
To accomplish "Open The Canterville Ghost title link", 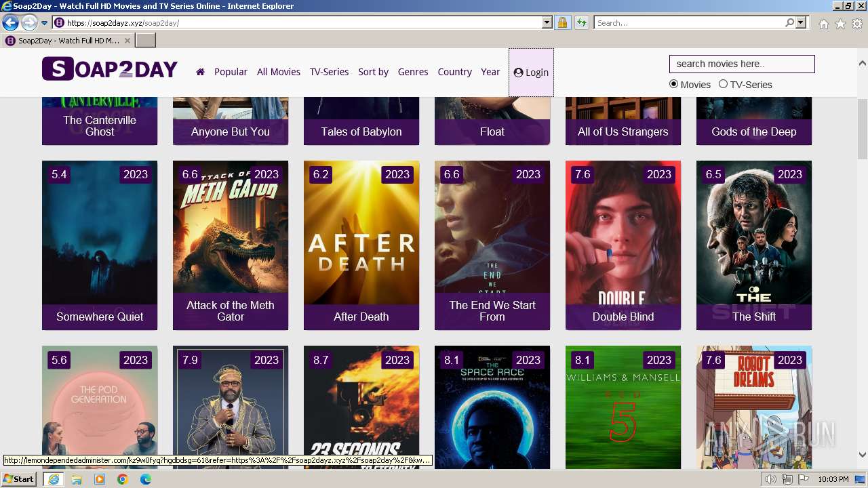I will click(x=100, y=126).
